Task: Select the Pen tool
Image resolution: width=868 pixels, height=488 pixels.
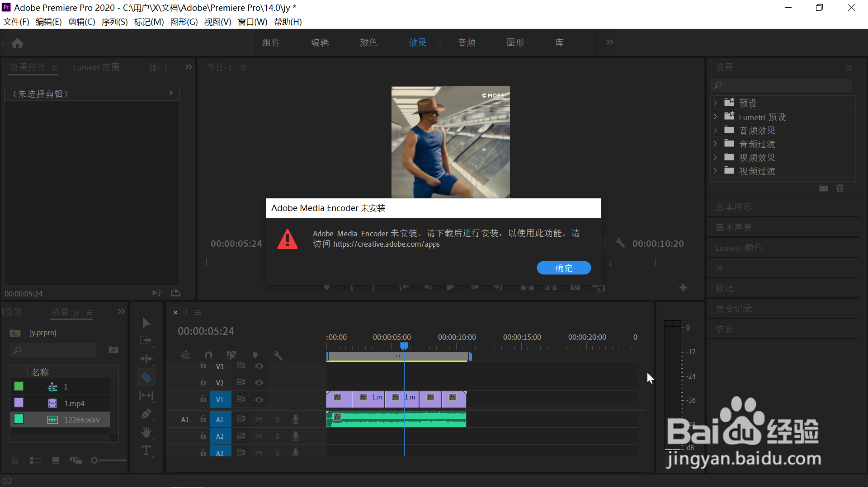Action: (146, 414)
